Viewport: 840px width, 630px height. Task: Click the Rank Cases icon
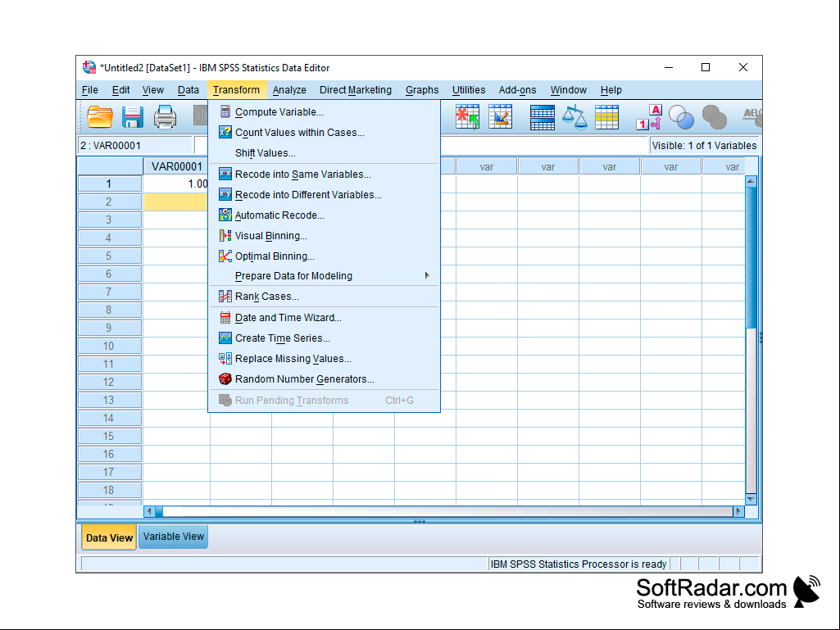pos(225,297)
